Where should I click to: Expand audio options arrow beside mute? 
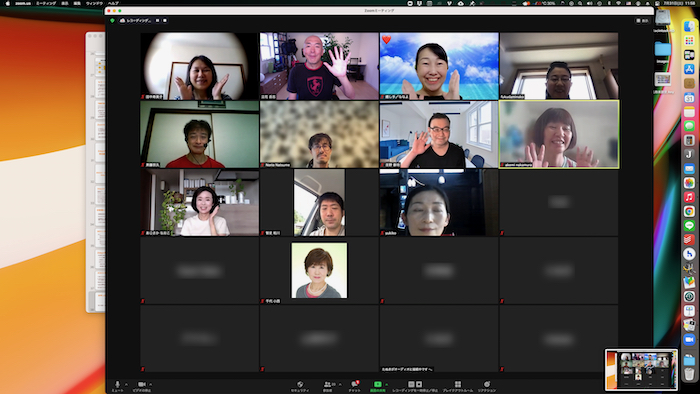tap(126, 384)
